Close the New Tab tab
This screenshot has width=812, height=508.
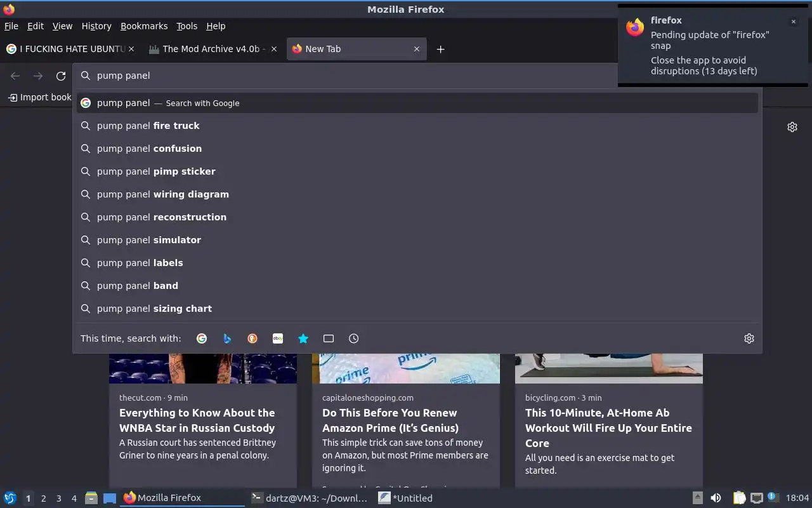coord(417,49)
